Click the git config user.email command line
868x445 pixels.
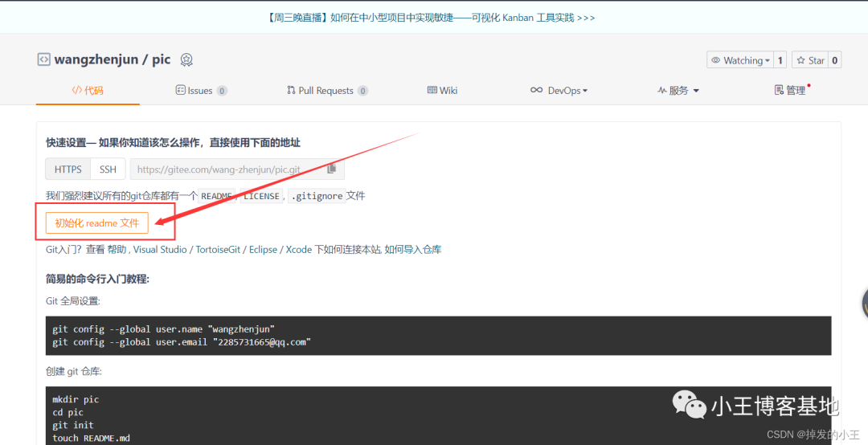tap(182, 342)
